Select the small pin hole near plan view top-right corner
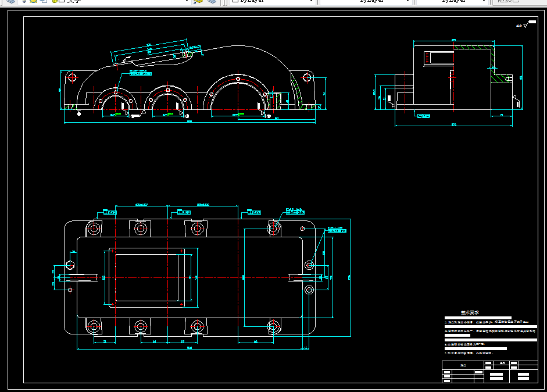Image resolution: width=547 pixels, height=392 pixels. (x=302, y=229)
